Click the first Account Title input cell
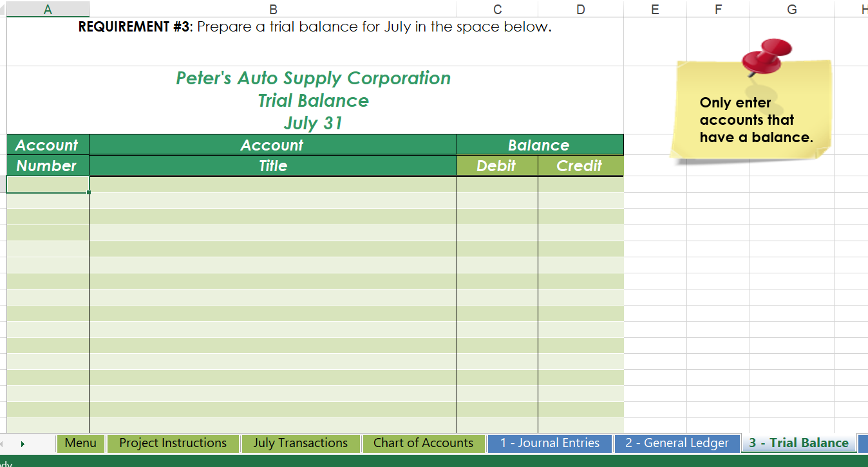This screenshot has height=467, width=868. point(273,184)
